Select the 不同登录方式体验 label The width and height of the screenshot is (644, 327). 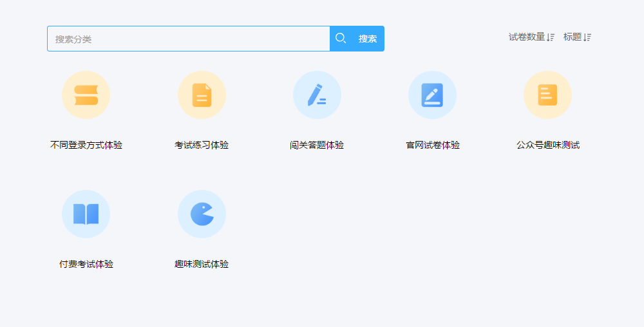(x=86, y=145)
